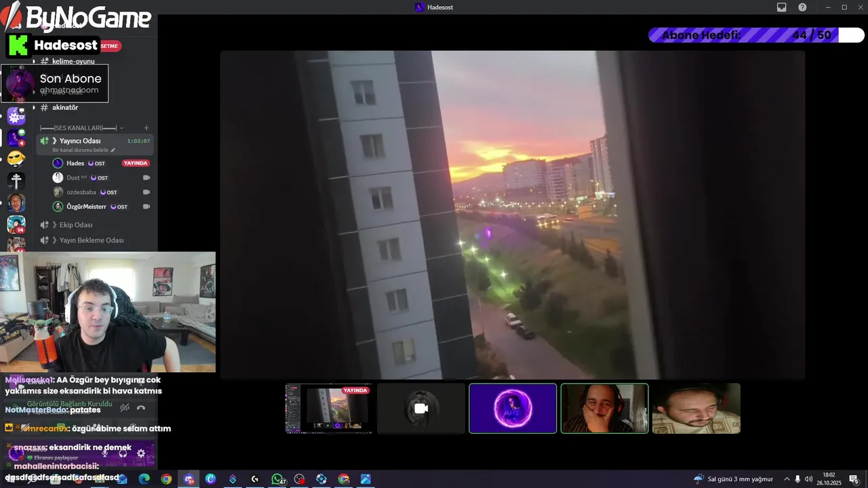Toggle headphones deafen in the user panel

[x=123, y=453]
